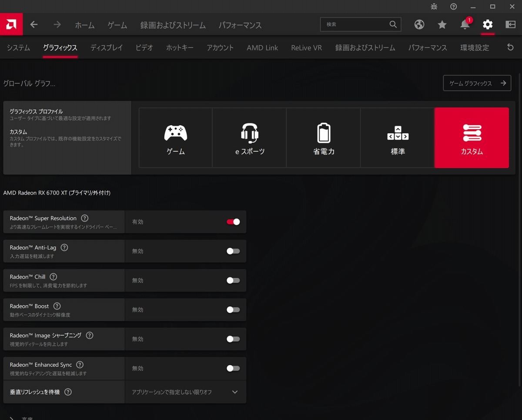Screen dimensions: 522x420
Task: Select the カスタム profile tile
Action: click(x=472, y=138)
